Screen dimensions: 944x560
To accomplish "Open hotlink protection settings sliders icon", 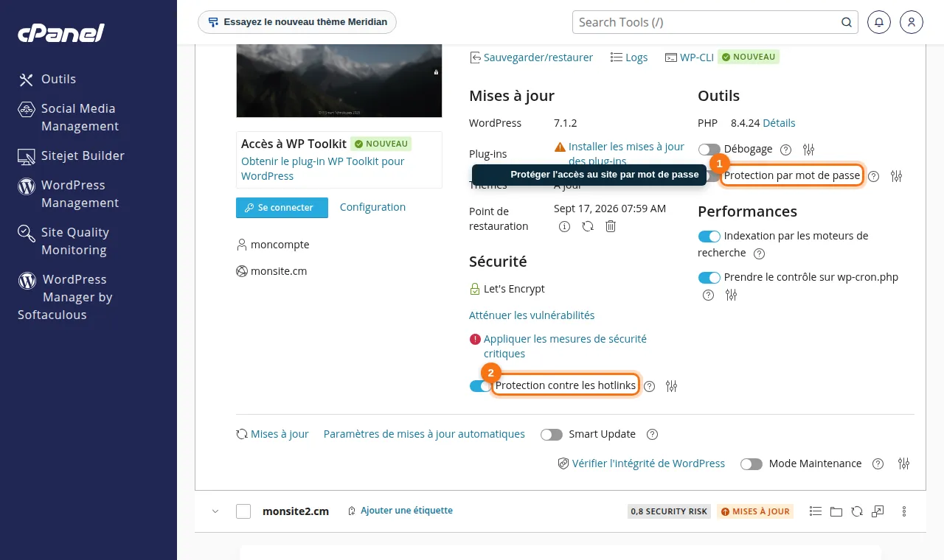I will (671, 386).
